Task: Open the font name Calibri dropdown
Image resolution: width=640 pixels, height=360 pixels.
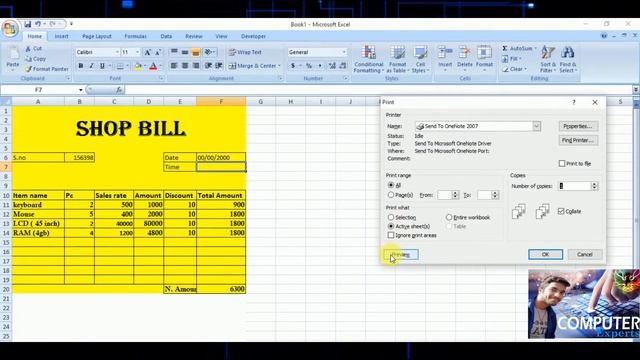Action: pos(117,52)
